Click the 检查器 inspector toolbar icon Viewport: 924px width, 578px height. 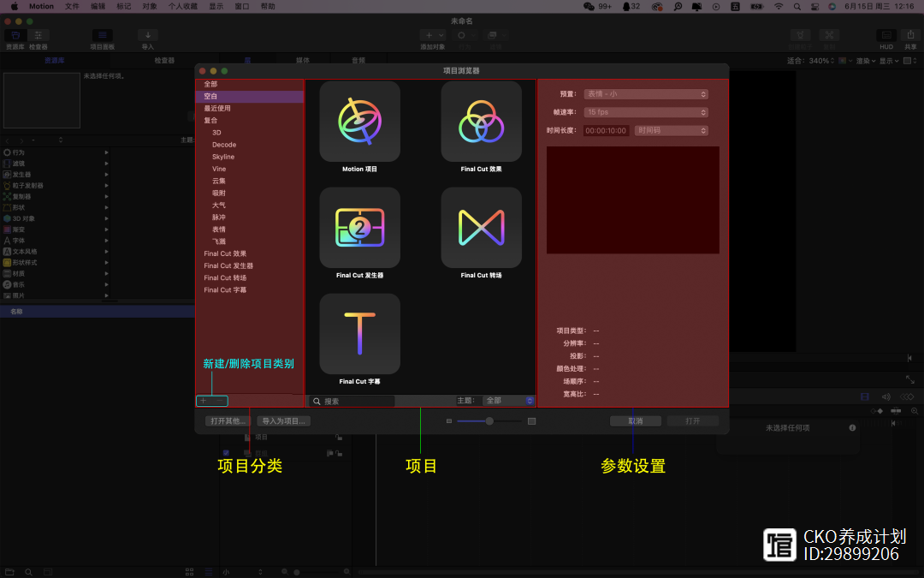[38, 35]
